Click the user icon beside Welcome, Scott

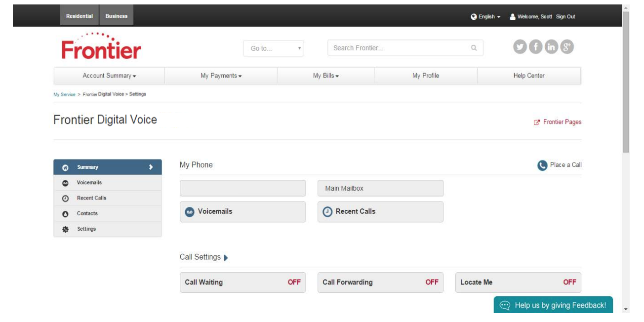(x=513, y=17)
